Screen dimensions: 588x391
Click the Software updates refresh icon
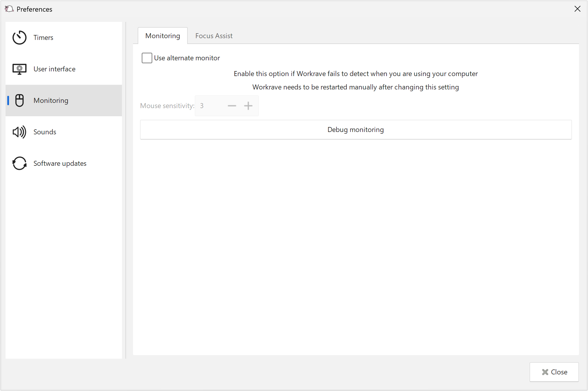pos(20,163)
